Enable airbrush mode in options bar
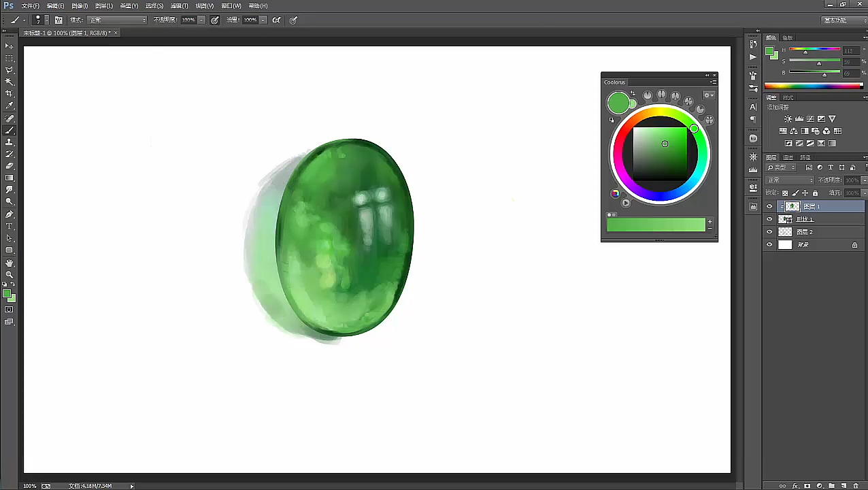Screen dimensions: 868x490 (276, 20)
